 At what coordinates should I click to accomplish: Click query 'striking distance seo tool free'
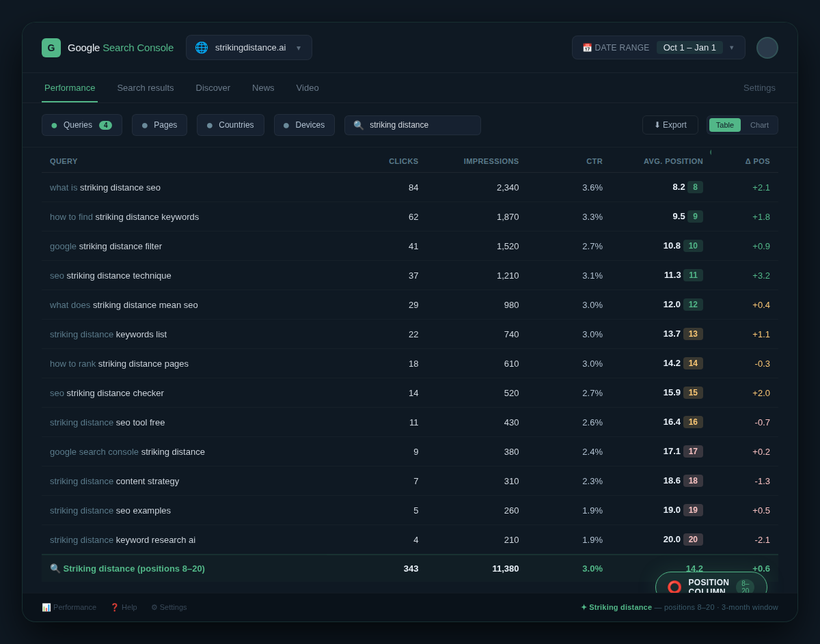(107, 422)
